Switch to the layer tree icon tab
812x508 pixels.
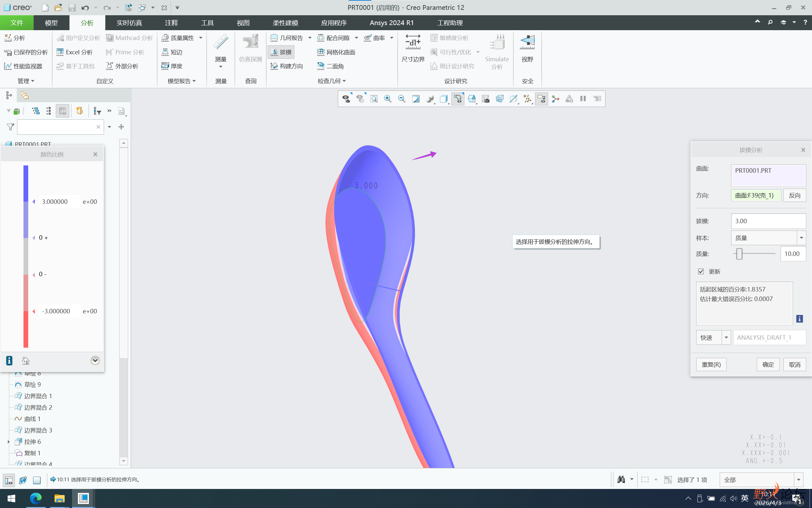click(24, 96)
